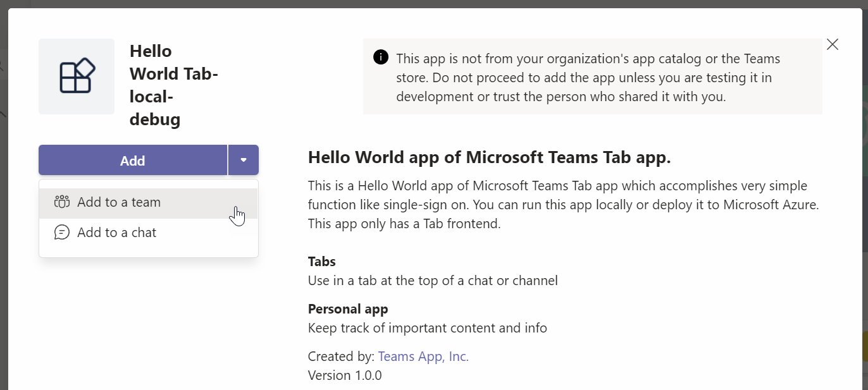Image resolution: width=868 pixels, height=390 pixels.
Task: Click the heading Hello World app of Microsoft Teams Tab app.
Action: pyautogui.click(x=489, y=157)
